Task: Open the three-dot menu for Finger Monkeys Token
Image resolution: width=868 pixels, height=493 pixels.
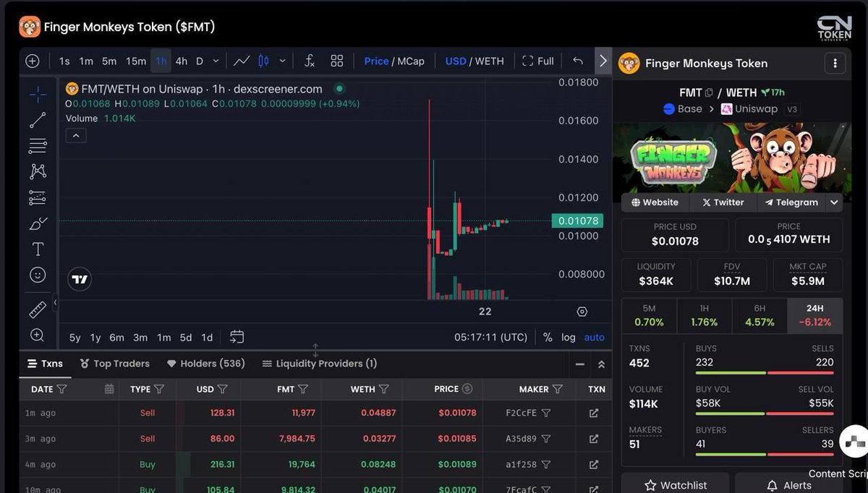Action: pos(835,64)
